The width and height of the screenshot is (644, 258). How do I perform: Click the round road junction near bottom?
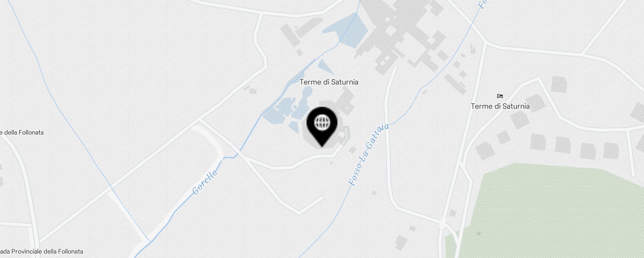pos(442,223)
